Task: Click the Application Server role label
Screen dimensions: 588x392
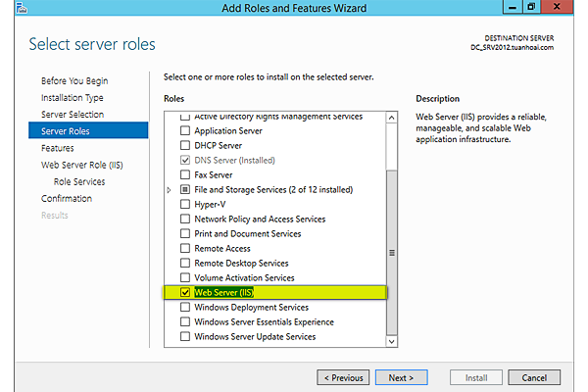Action: (x=228, y=131)
